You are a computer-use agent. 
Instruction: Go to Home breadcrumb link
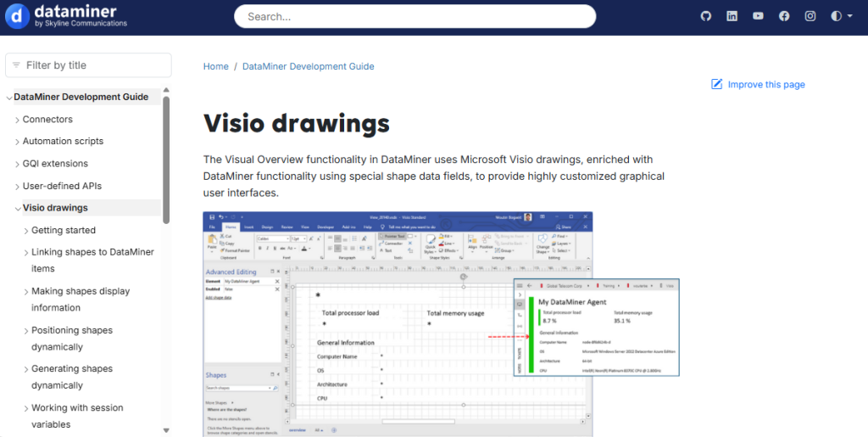point(215,66)
